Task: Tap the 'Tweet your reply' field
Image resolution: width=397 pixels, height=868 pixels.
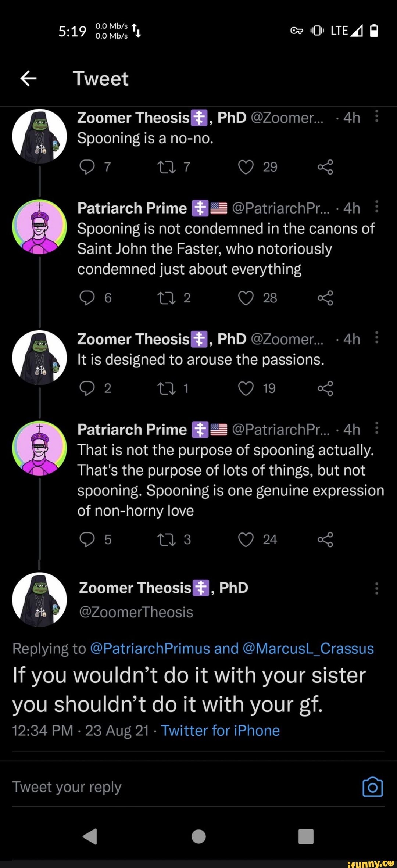Action: click(147, 787)
